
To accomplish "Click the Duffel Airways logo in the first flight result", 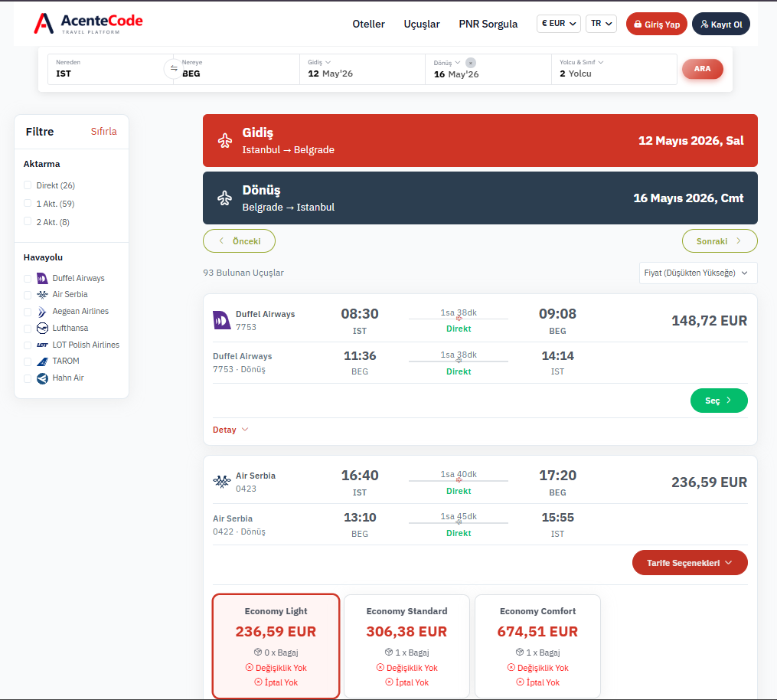I will pos(221,320).
